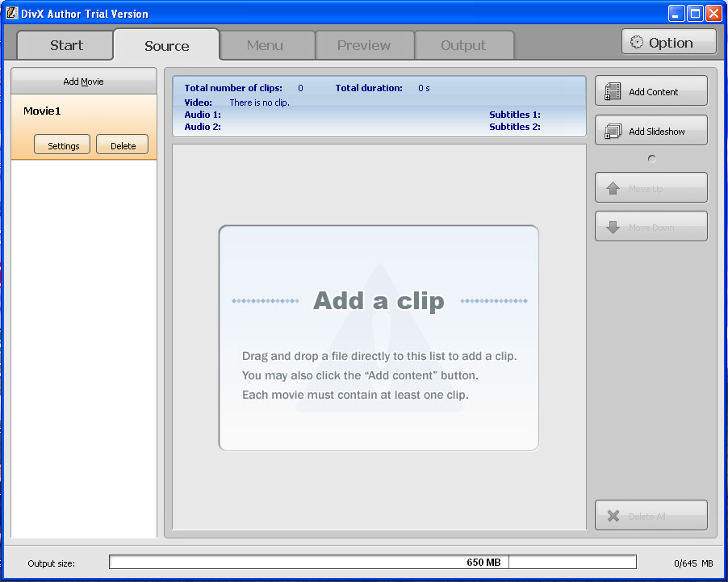Click the film strip icon on Add Content
The width and height of the screenshot is (728, 582).
tap(613, 91)
